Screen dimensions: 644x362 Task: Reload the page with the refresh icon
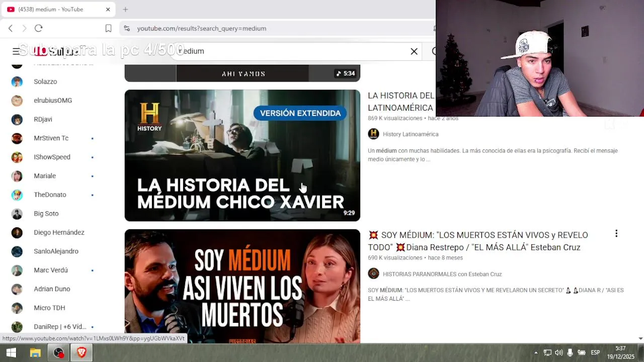(39, 28)
